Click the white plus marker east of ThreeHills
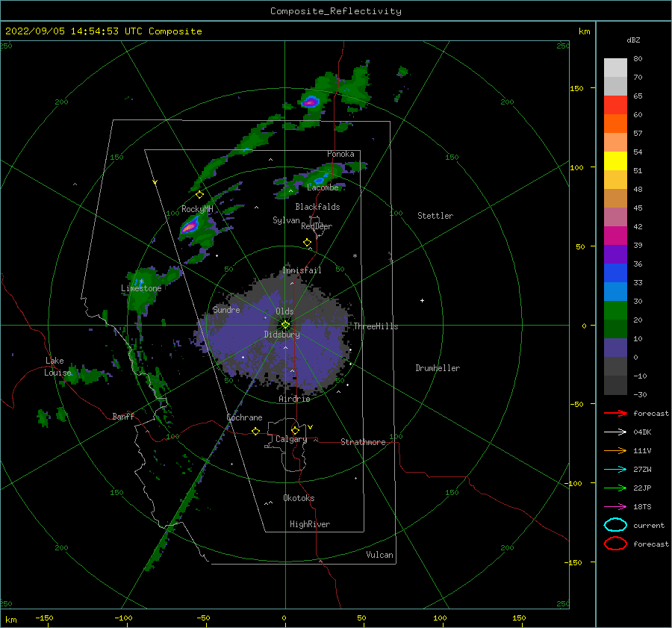The height and width of the screenshot is (628, 672). click(422, 300)
